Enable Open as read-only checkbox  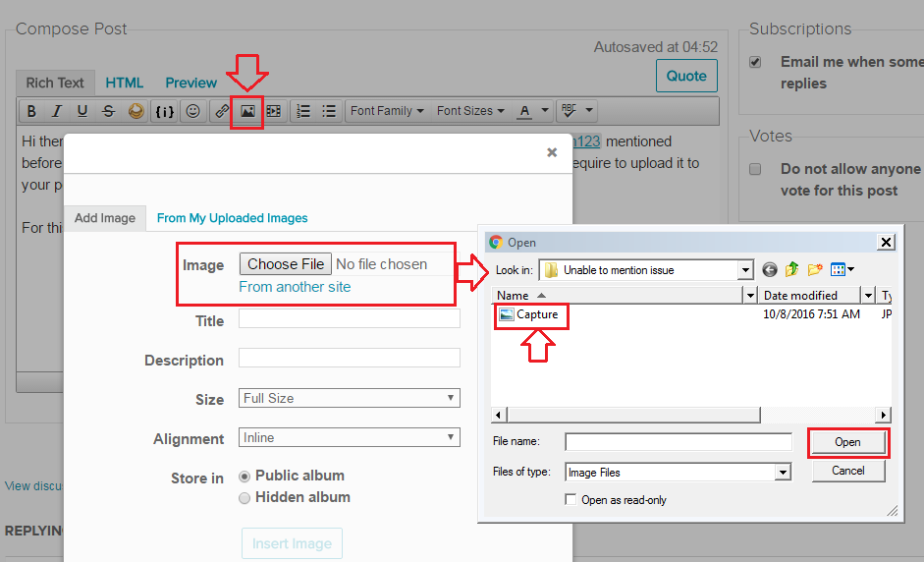(x=571, y=500)
